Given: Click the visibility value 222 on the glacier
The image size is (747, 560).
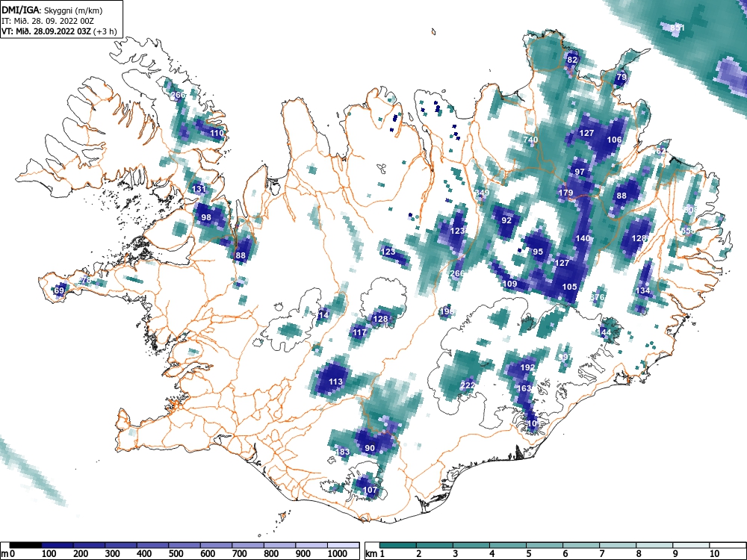Looking at the screenshot, I should click(x=468, y=385).
